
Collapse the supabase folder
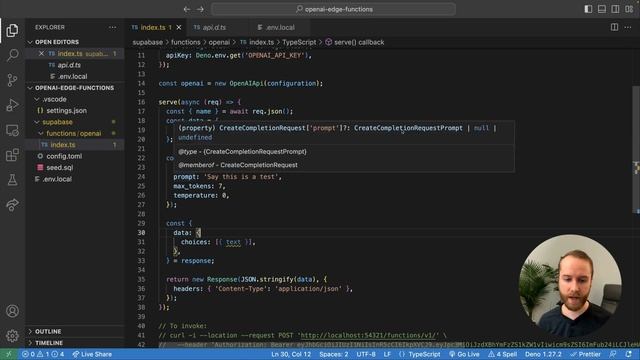(57, 122)
